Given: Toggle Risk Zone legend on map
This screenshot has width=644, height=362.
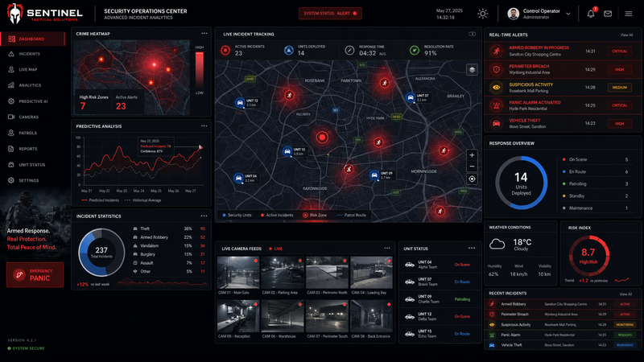Looking at the screenshot, I should coord(315,215).
